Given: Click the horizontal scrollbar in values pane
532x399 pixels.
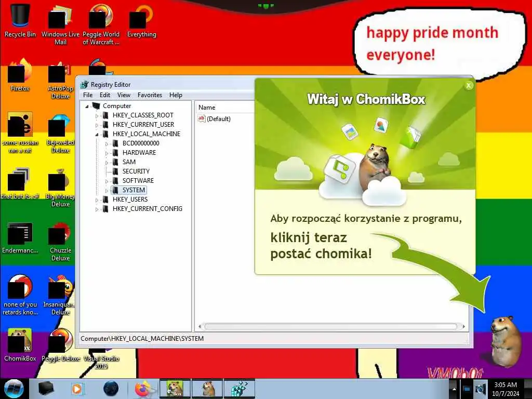Looking at the screenshot, I should tap(331, 326).
